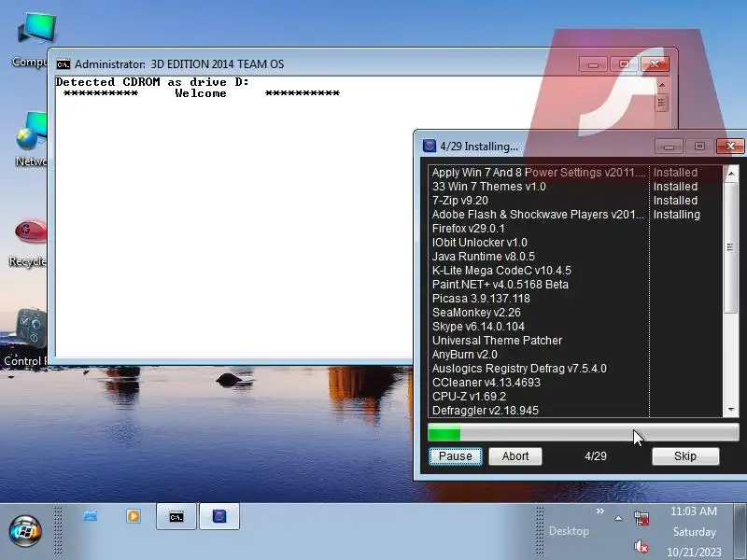Close the 4/29 Installing window
Screen dimensions: 747x560
coord(730,147)
